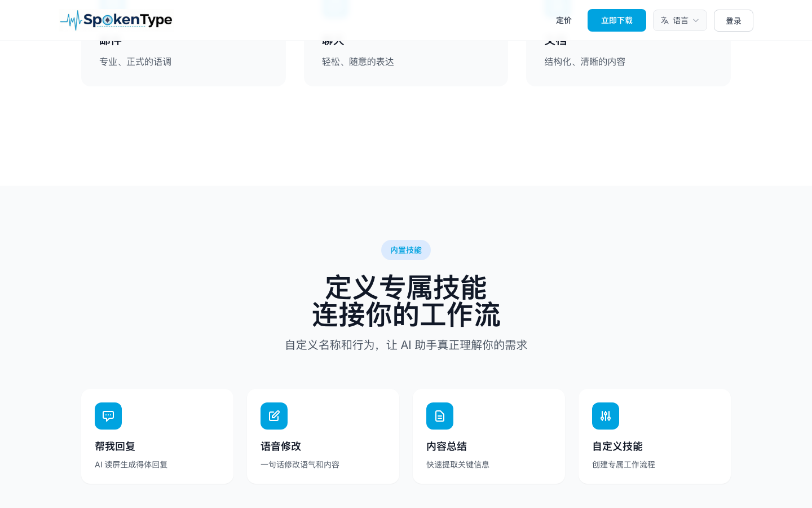
Task: Select the 内容总结 card title
Action: pyautogui.click(x=447, y=446)
